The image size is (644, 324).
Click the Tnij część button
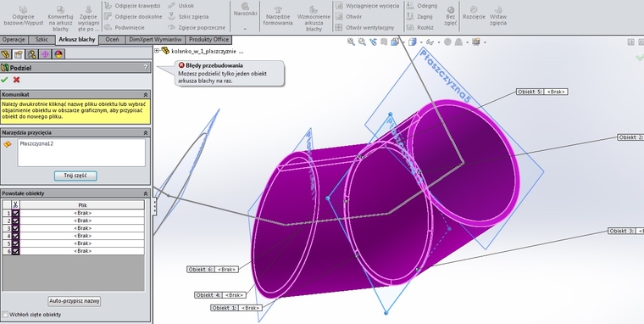tap(75, 176)
